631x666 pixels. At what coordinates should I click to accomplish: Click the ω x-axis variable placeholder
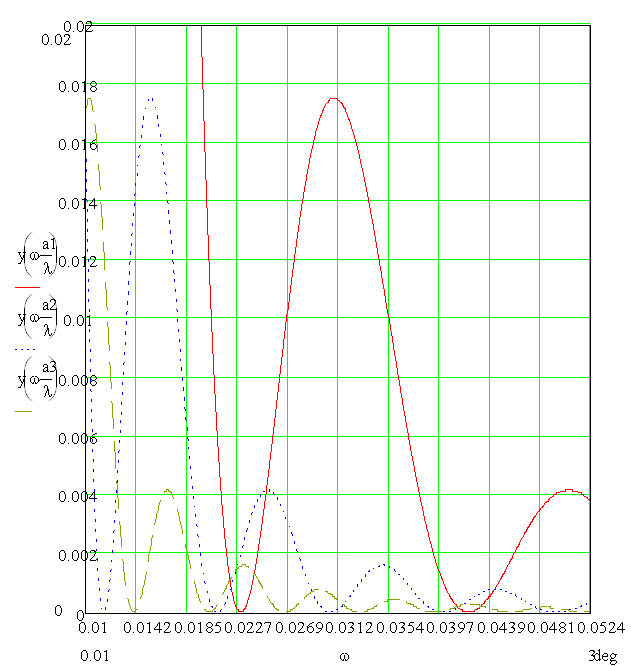pos(343,655)
